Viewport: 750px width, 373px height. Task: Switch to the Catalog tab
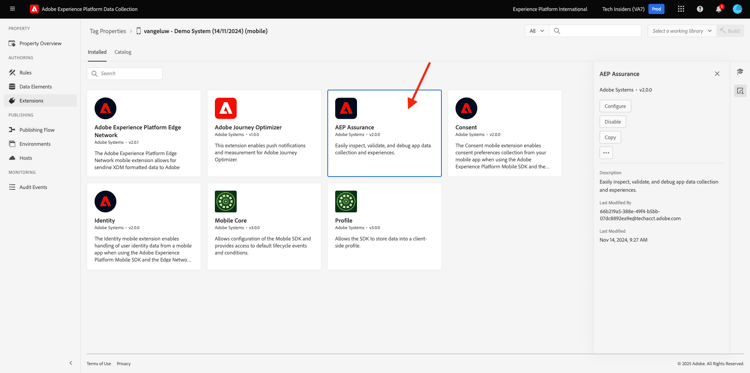pos(123,52)
